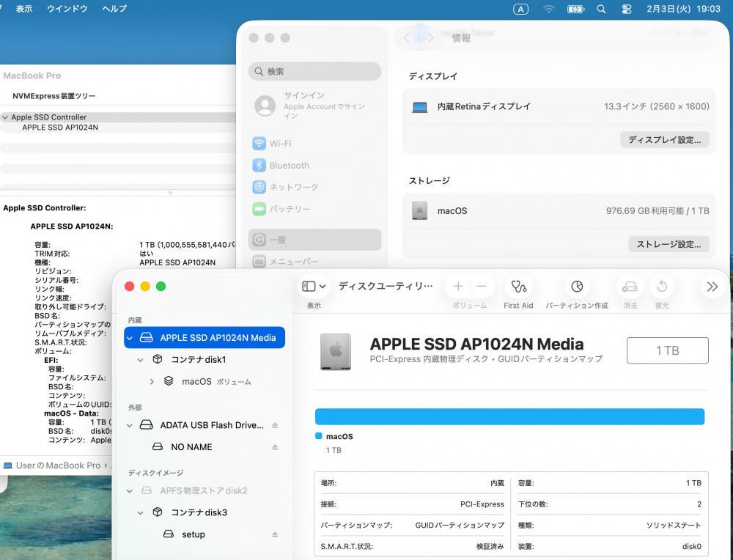Open Control Center in menu bar

[626, 9]
